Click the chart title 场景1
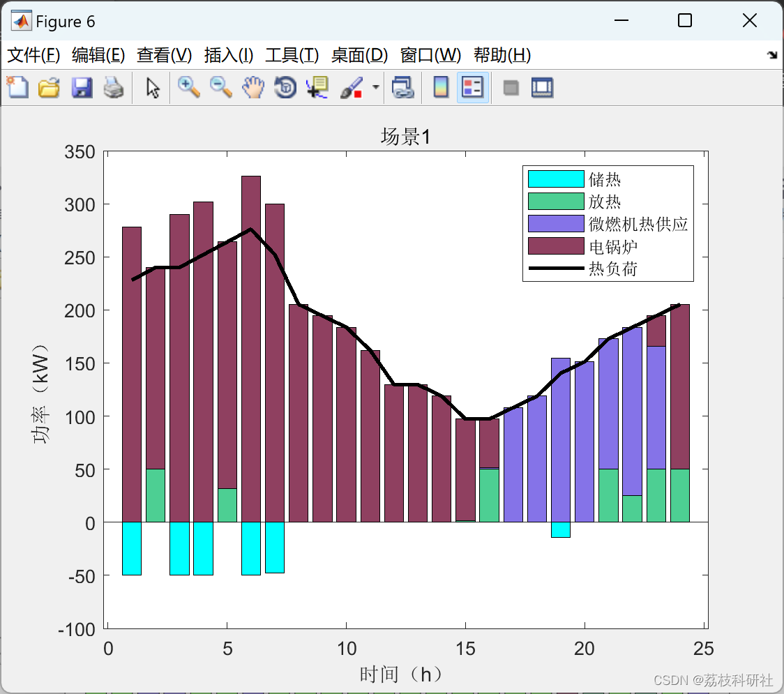The image size is (784, 694). pos(405,137)
